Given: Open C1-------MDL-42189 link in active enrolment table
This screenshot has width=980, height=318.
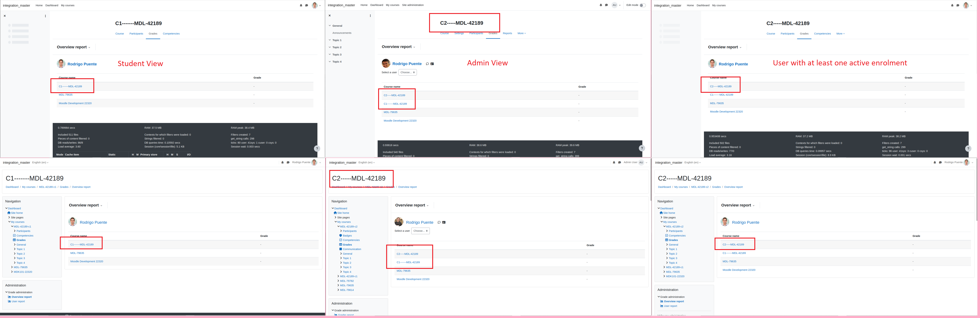Looking at the screenshot, I should [x=721, y=95].
